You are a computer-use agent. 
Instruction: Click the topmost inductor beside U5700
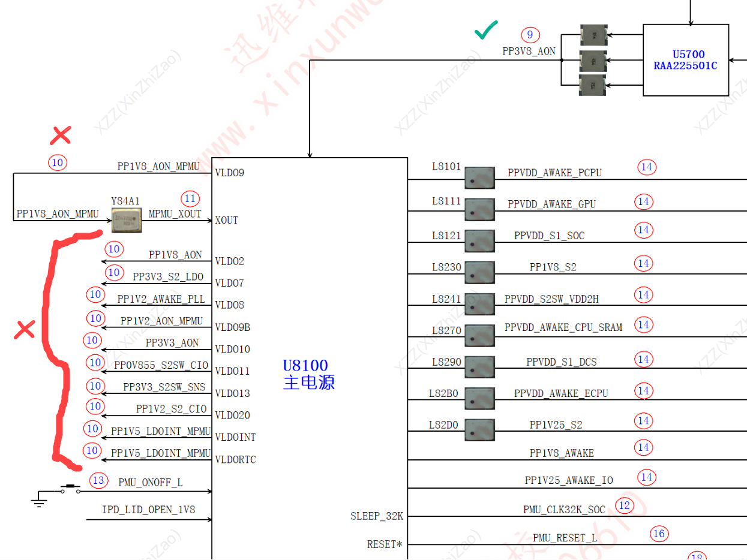pyautogui.click(x=595, y=35)
